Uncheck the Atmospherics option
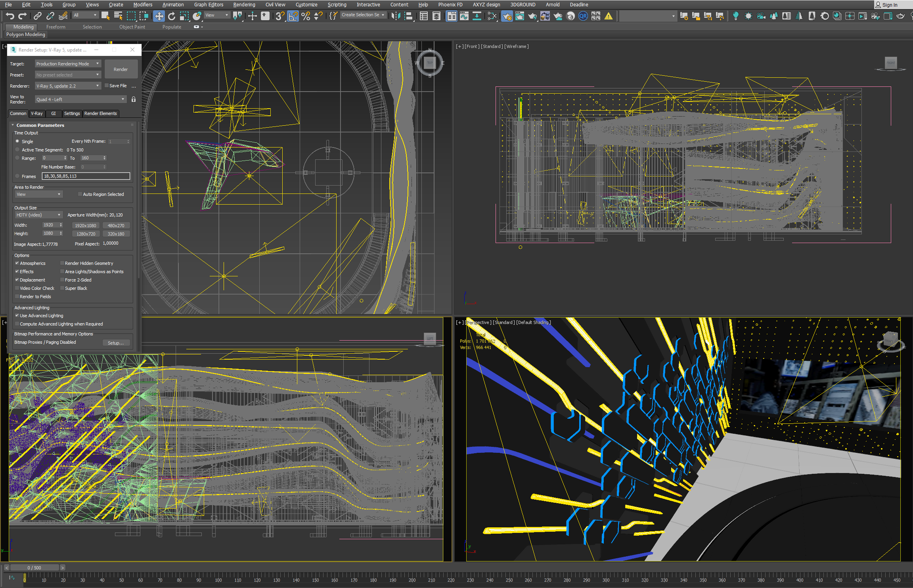 click(x=17, y=263)
